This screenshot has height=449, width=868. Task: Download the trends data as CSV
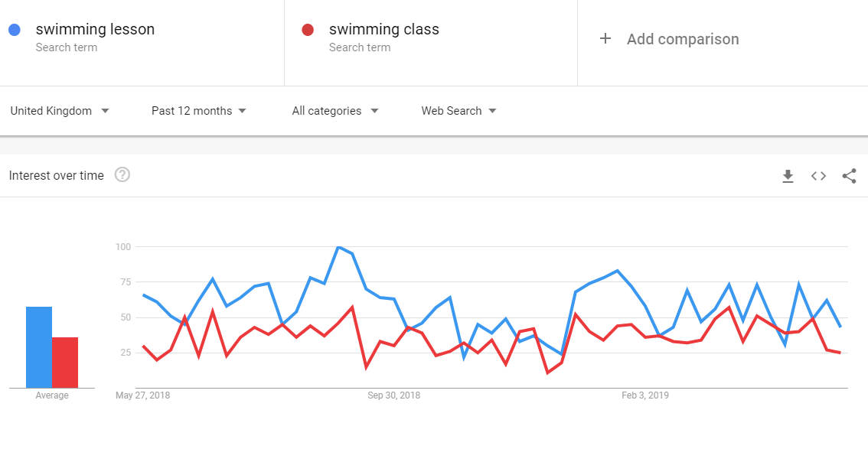tap(788, 176)
